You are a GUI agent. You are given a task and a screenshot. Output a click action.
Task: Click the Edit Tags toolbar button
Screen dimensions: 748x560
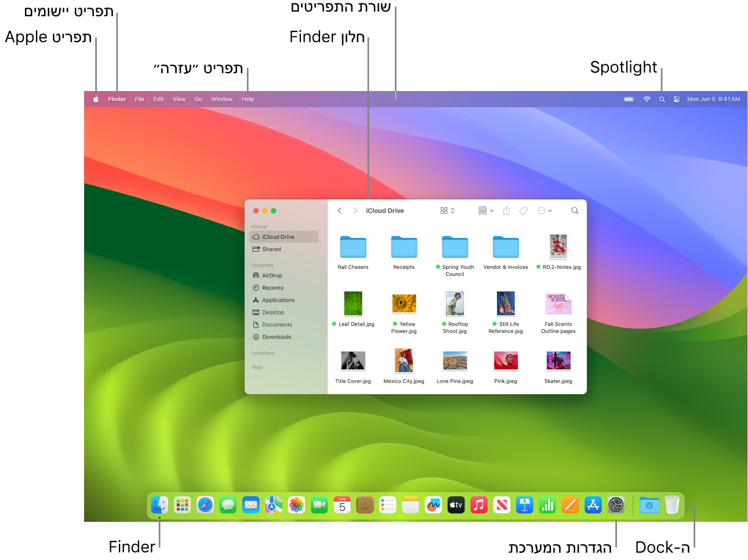pos(523,210)
